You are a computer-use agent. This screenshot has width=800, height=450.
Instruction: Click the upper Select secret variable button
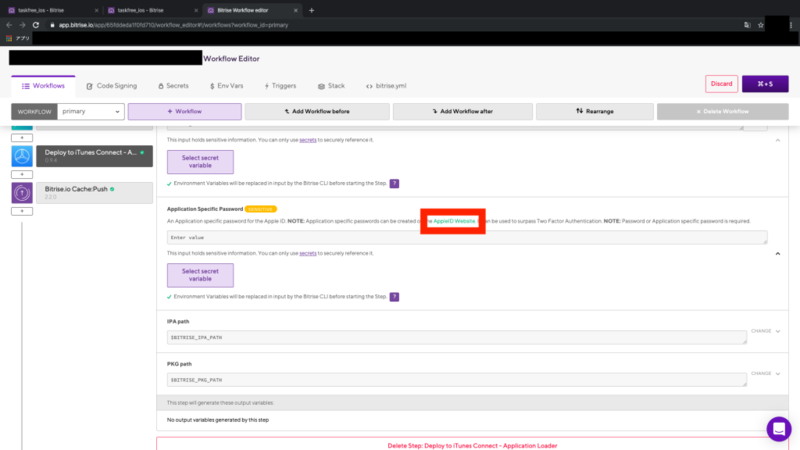point(200,162)
